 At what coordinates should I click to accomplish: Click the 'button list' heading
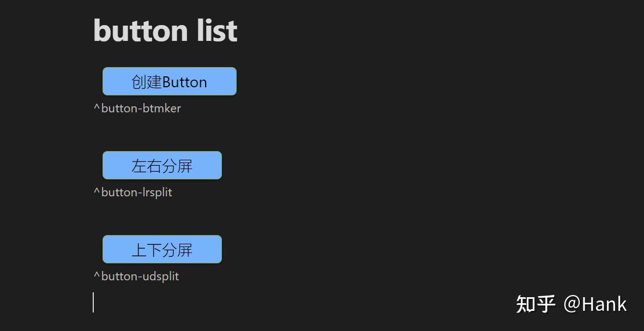(165, 30)
